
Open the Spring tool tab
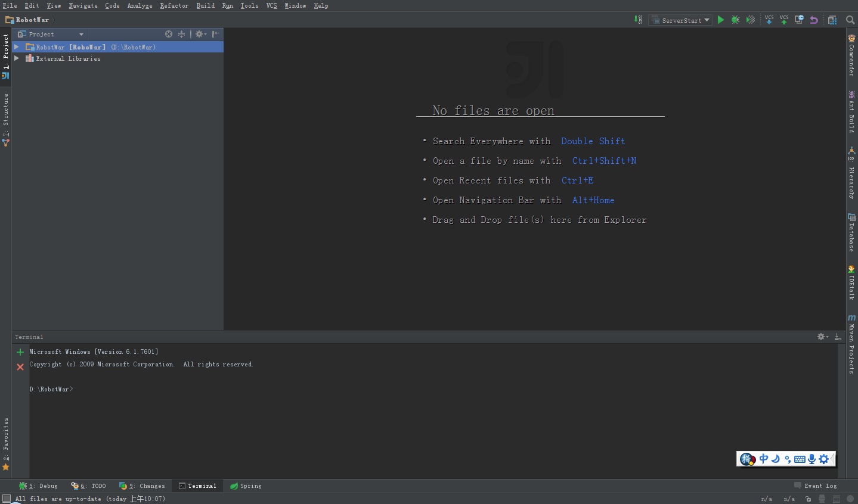click(x=246, y=486)
